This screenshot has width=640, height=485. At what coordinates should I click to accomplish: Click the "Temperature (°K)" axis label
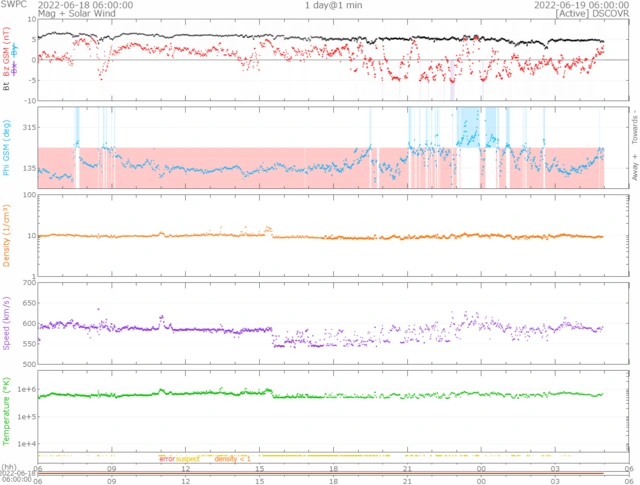pyautogui.click(x=6, y=411)
